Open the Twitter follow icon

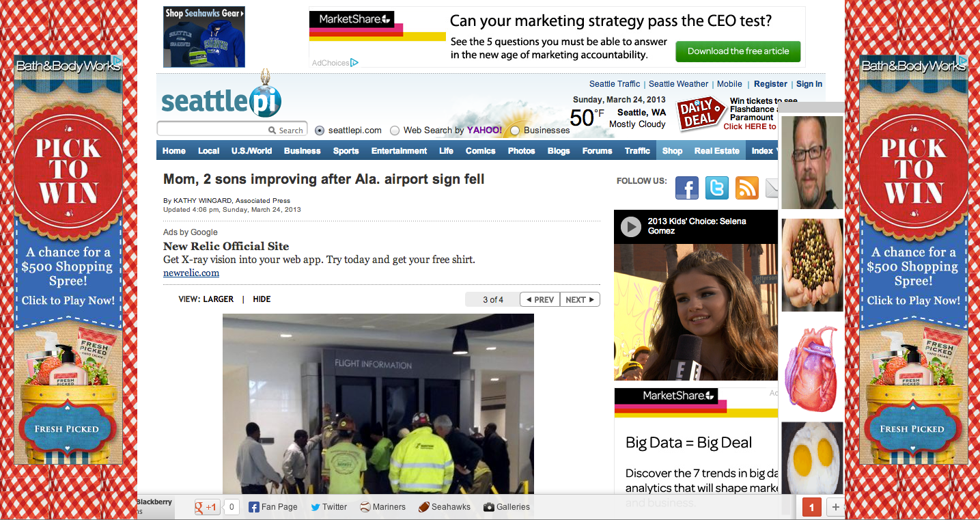(717, 188)
